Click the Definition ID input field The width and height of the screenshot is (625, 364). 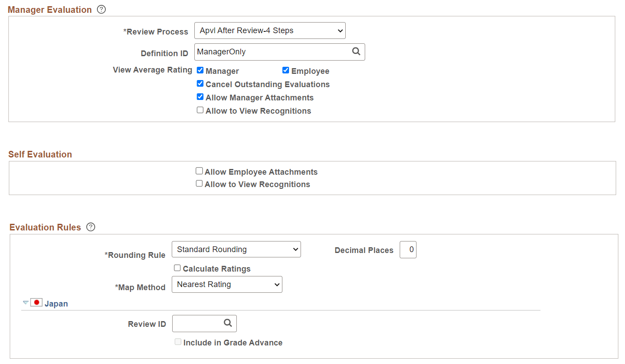(266, 52)
